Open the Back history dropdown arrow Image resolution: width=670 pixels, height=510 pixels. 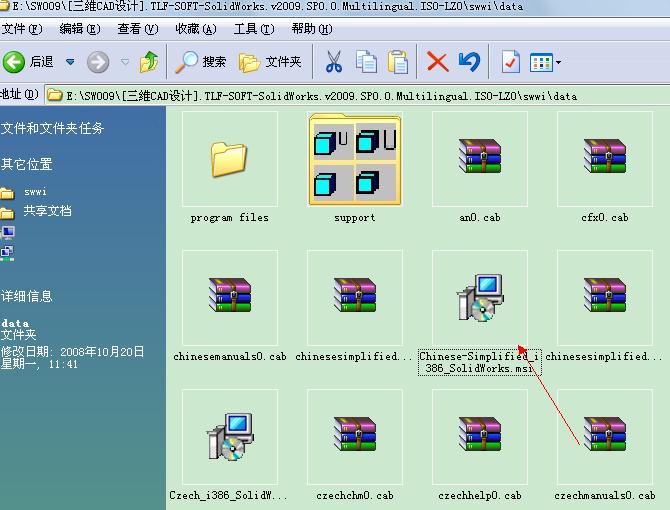tap(70, 62)
